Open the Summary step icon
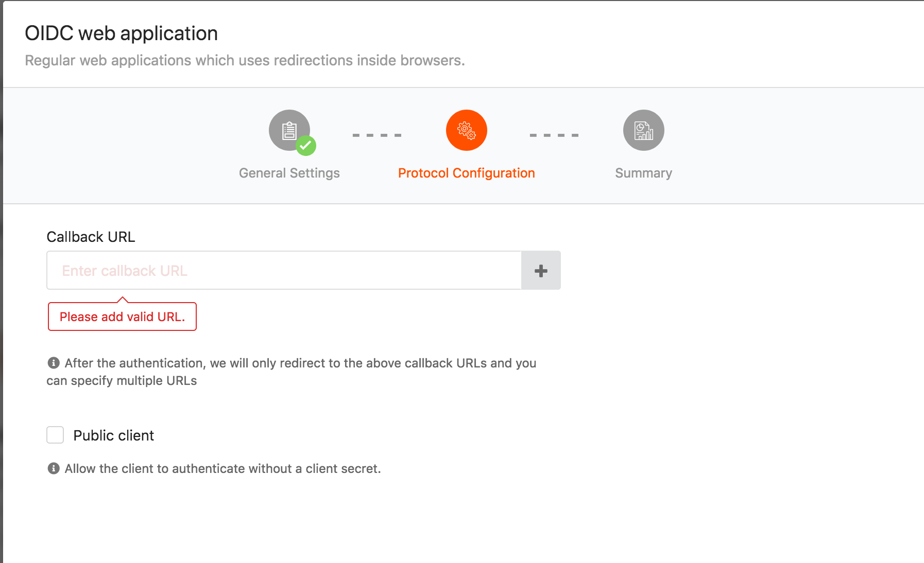The image size is (924, 563). point(643,130)
